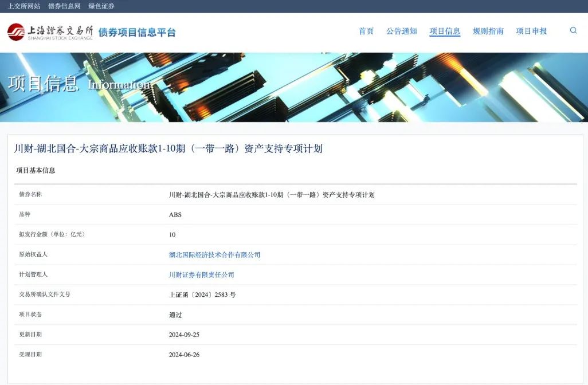Click the 受理日期 field label
The width and height of the screenshot is (588, 385).
pos(30,354)
